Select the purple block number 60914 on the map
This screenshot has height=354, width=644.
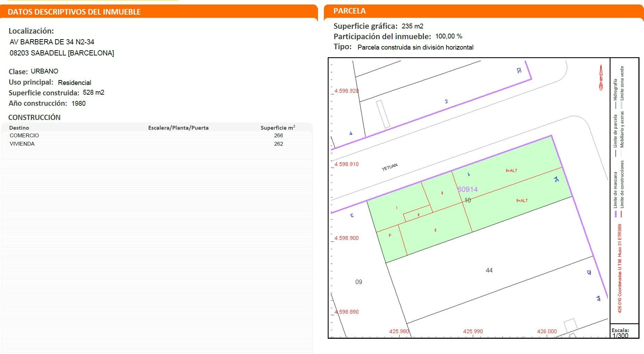click(468, 189)
